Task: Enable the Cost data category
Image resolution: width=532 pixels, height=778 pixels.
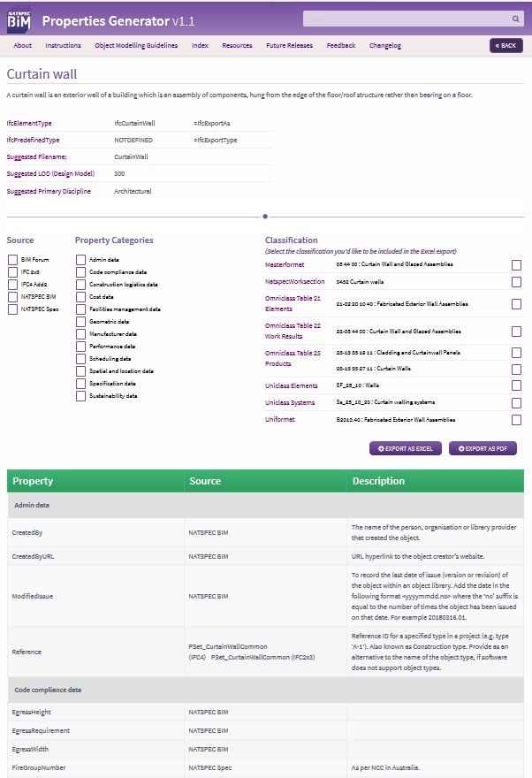Action: click(x=80, y=297)
